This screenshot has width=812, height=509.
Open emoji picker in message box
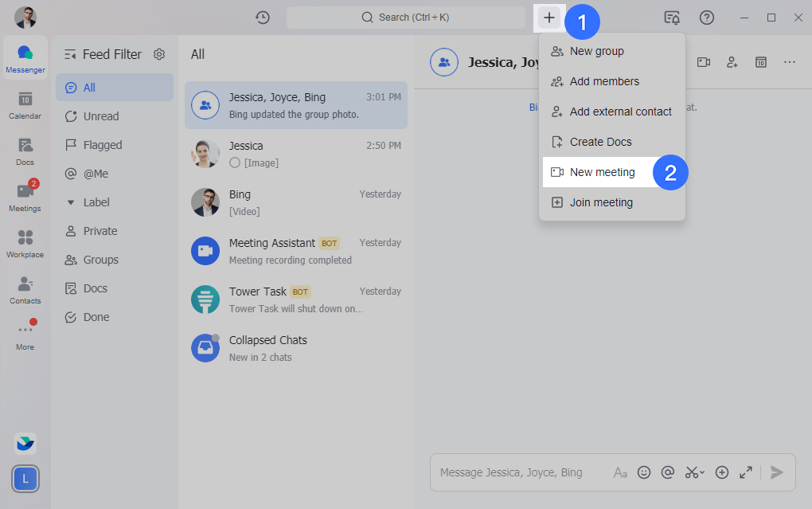coord(644,472)
